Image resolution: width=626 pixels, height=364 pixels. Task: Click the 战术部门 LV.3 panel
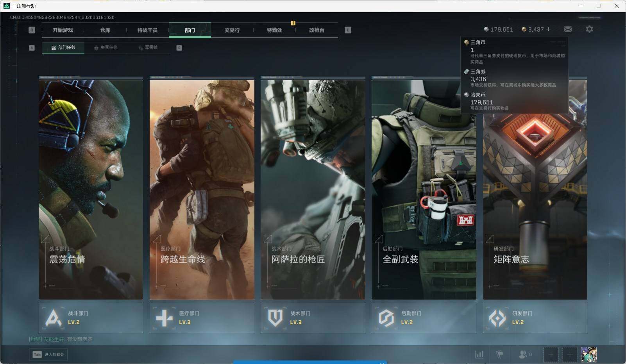click(313, 318)
